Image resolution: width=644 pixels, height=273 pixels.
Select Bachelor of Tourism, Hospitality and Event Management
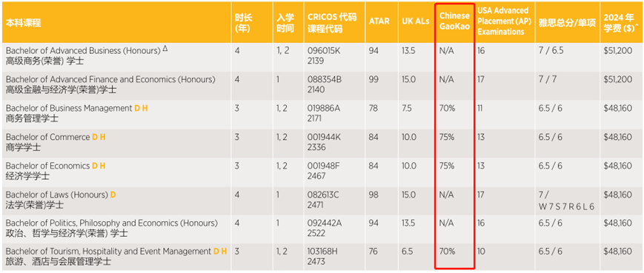pos(108,252)
